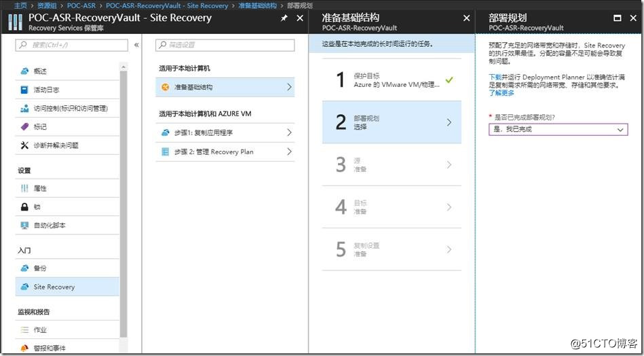Click 了解更多 link

501,93
